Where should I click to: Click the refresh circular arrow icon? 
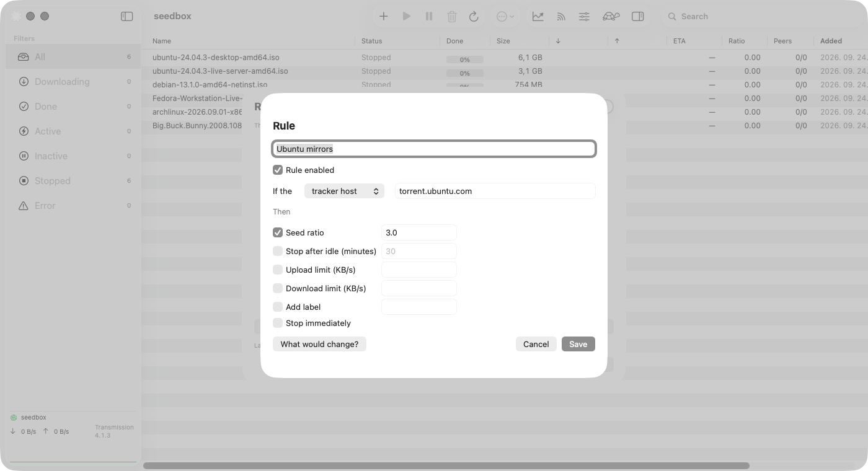click(x=474, y=17)
